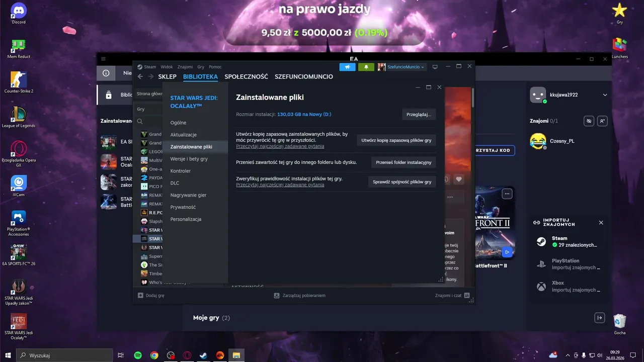Select Ogólne in properties sidebar
The height and width of the screenshot is (362, 644).
tap(195, 123)
